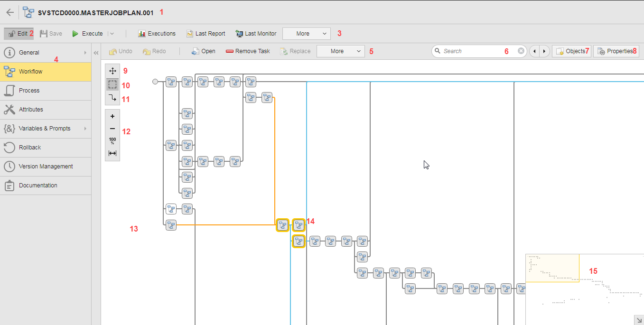The image size is (644, 325).
Task: Toggle the Properties panel
Action: point(616,51)
